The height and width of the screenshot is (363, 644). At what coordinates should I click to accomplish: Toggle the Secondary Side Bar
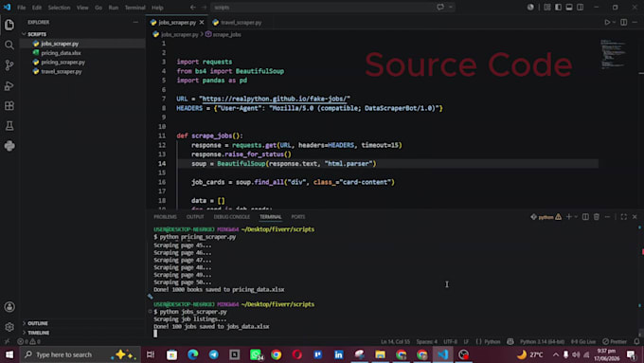point(580,7)
